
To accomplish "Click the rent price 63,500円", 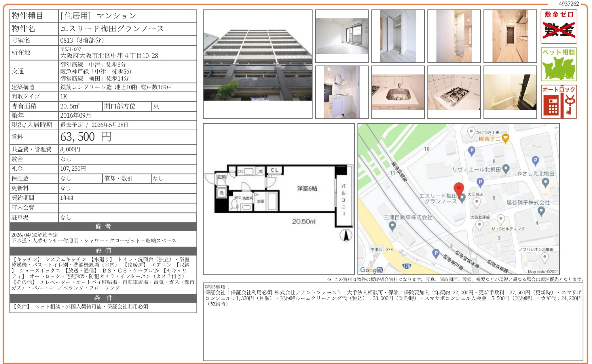I will click(86, 137).
